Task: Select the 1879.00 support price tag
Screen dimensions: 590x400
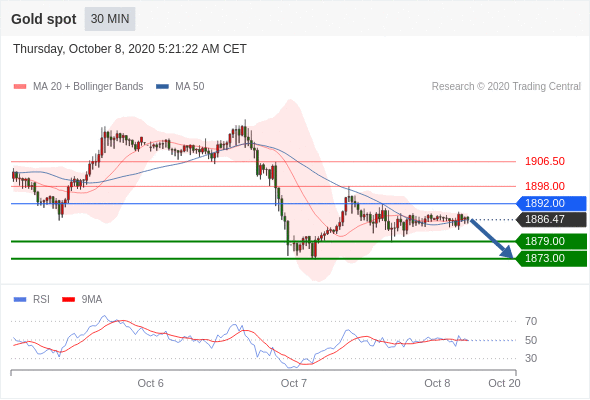Action: (x=551, y=241)
